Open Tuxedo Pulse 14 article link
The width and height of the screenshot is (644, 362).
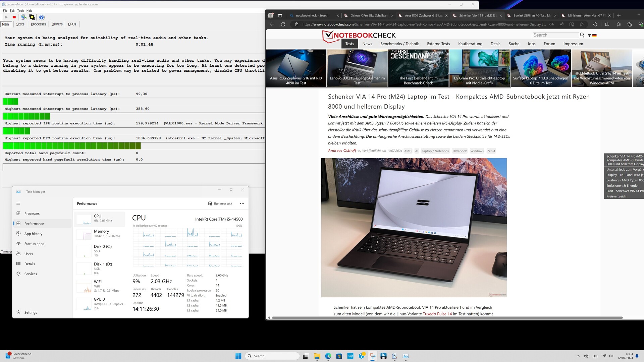(437, 314)
